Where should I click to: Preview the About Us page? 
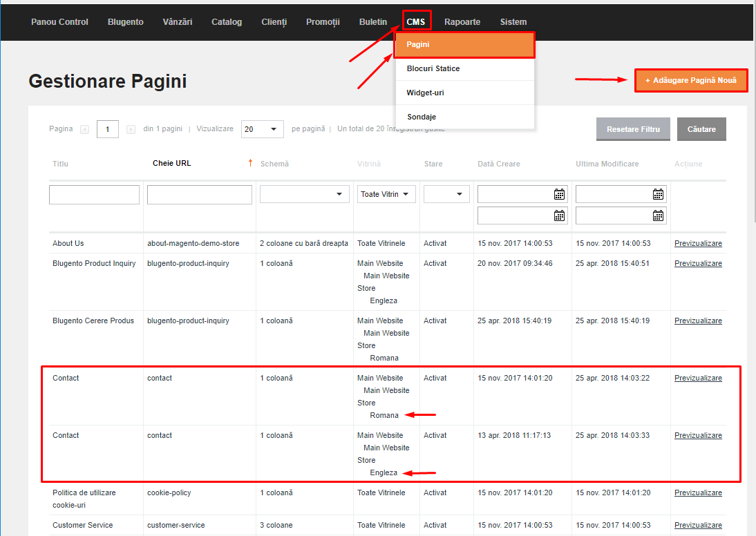click(698, 243)
